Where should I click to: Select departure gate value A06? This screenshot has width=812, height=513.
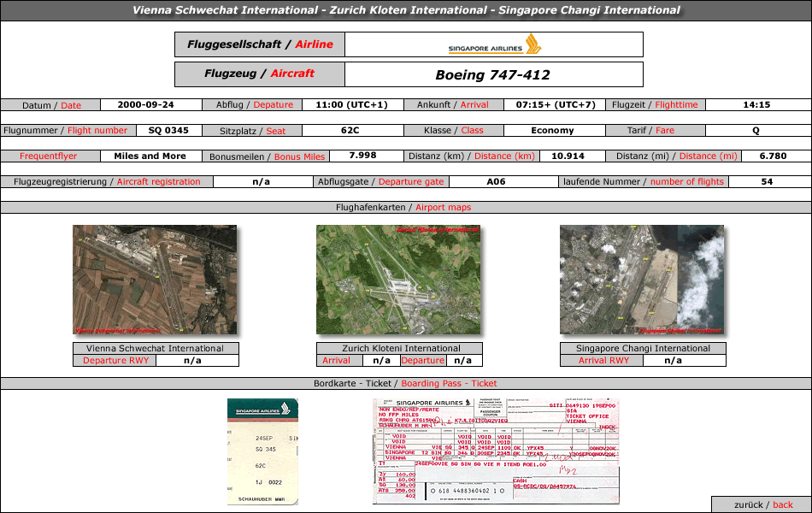(x=496, y=182)
